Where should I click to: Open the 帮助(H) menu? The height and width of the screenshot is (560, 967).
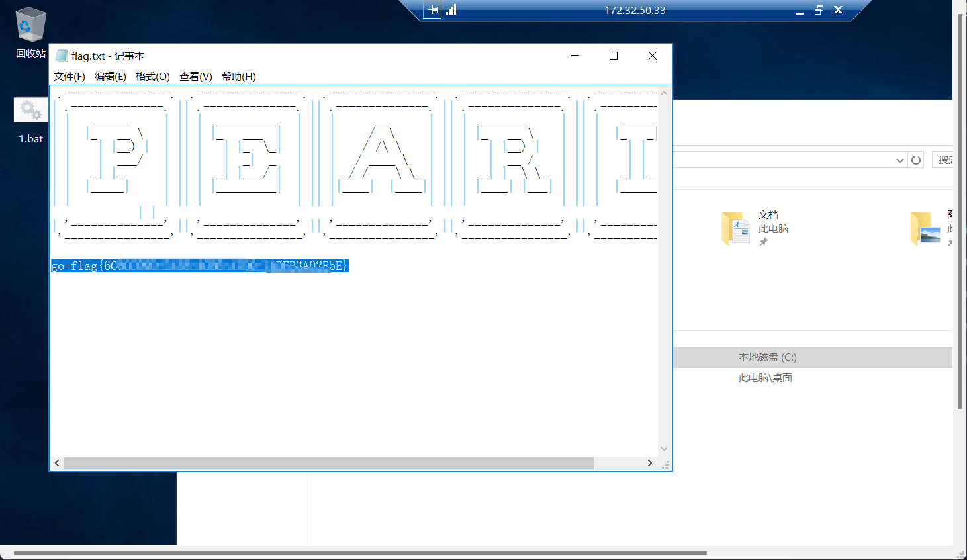(239, 77)
